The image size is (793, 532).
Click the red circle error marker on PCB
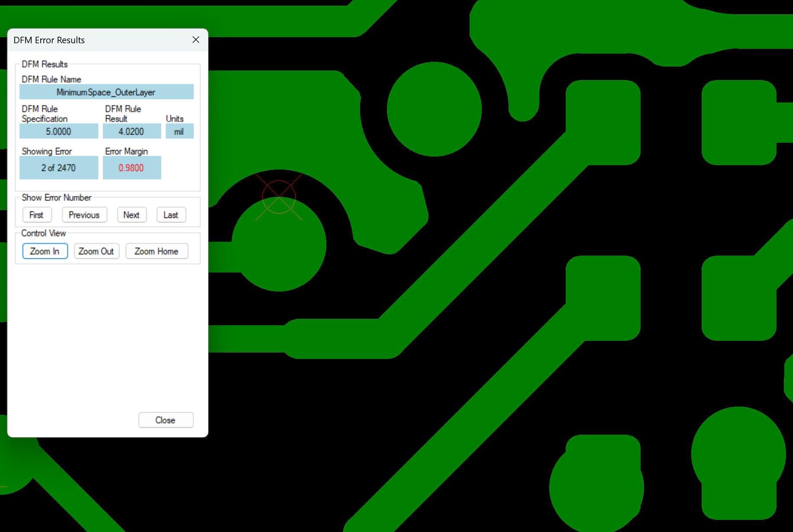279,197
